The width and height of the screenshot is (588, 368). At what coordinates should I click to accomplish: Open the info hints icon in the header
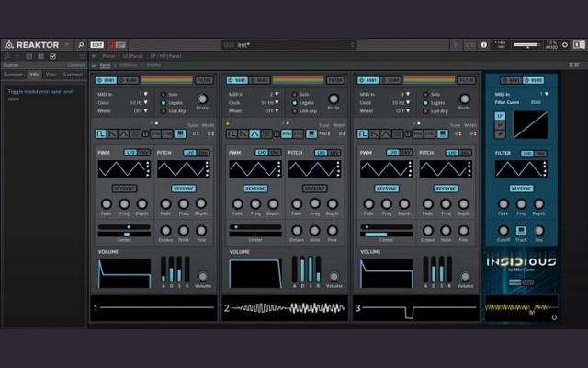click(484, 45)
